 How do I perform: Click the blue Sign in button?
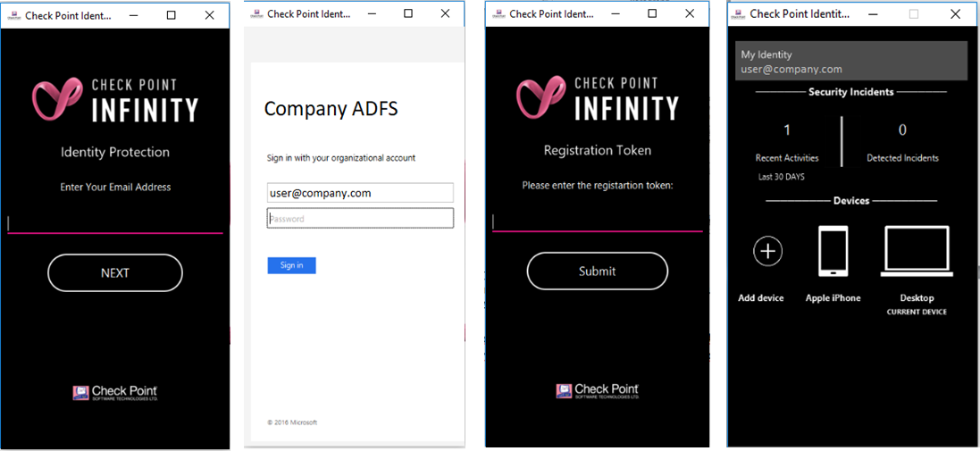point(291,265)
